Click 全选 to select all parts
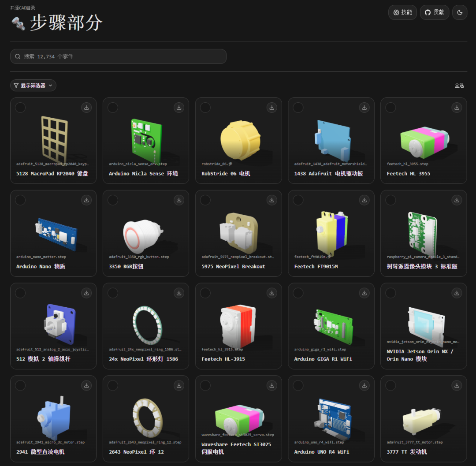The image size is (476, 466). coord(459,86)
